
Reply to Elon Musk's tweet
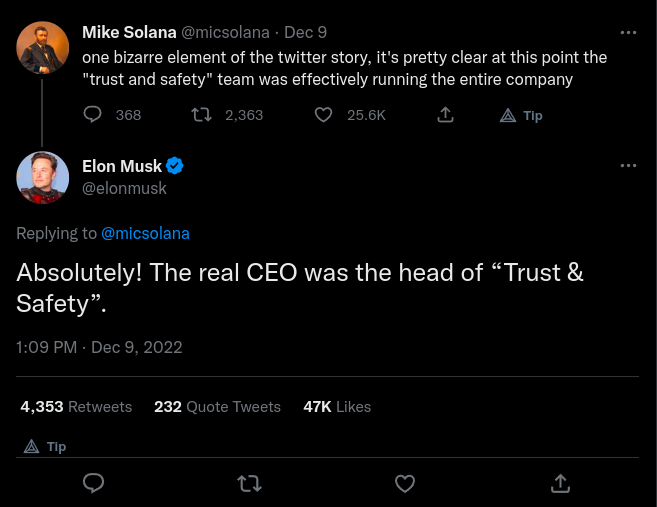pyautogui.click(x=94, y=483)
